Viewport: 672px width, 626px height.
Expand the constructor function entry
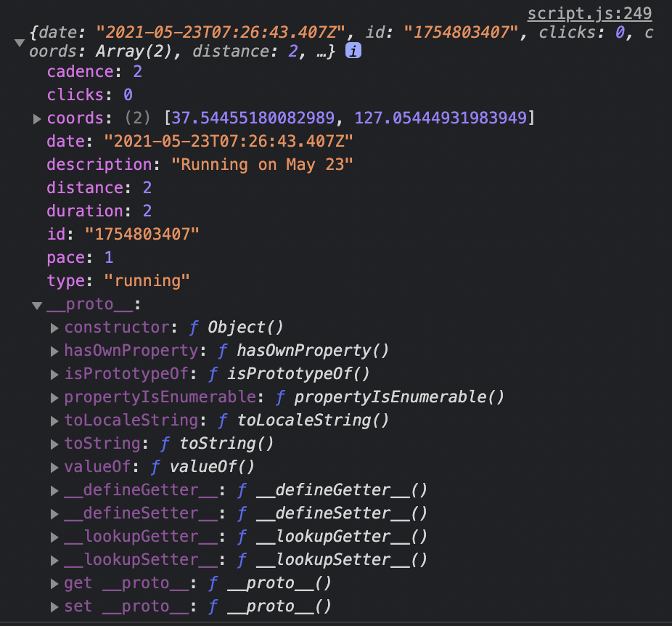[x=54, y=327]
